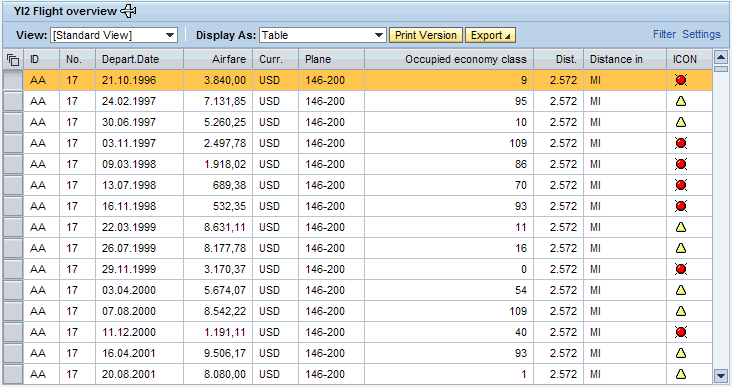Sort by the Dist. column header
This screenshot has width=732, height=387.
[558, 59]
